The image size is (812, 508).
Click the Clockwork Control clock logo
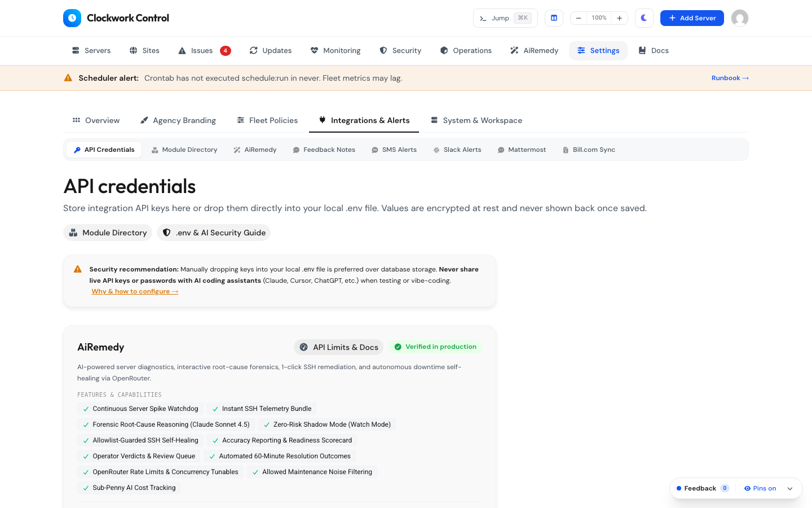pyautogui.click(x=72, y=18)
